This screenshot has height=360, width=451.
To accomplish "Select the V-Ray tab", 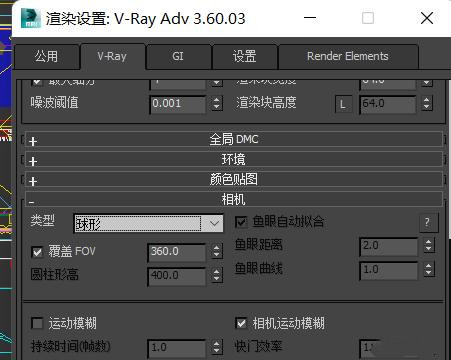I will coord(112,56).
